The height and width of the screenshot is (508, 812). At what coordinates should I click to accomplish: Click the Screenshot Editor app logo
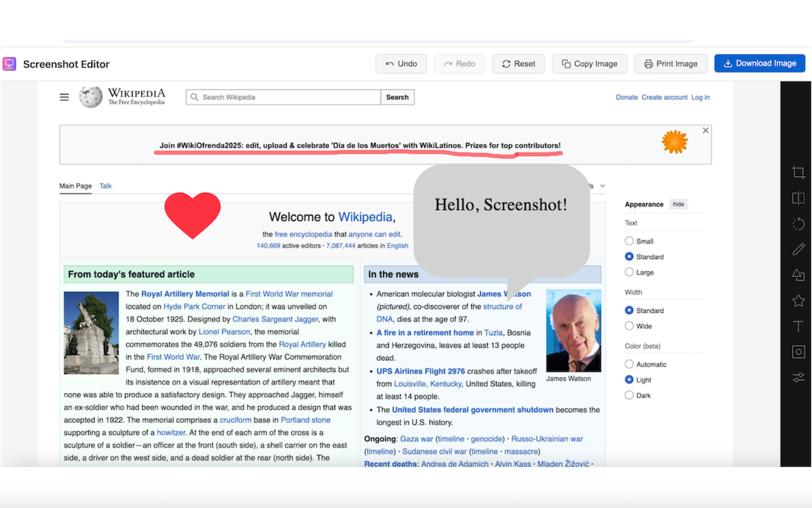click(x=9, y=63)
